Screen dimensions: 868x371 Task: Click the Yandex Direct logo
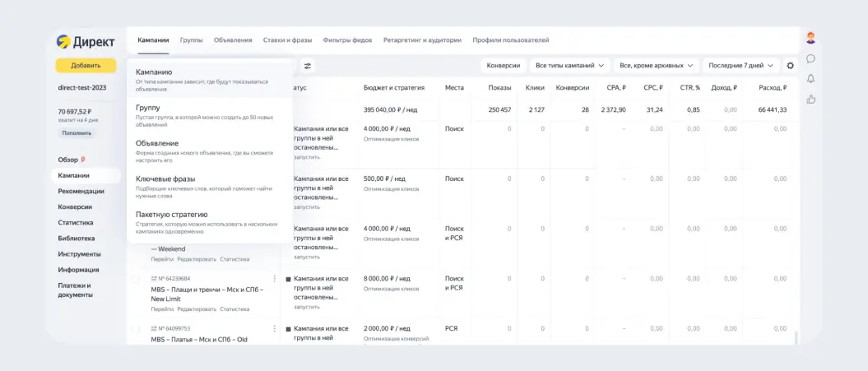coord(86,41)
